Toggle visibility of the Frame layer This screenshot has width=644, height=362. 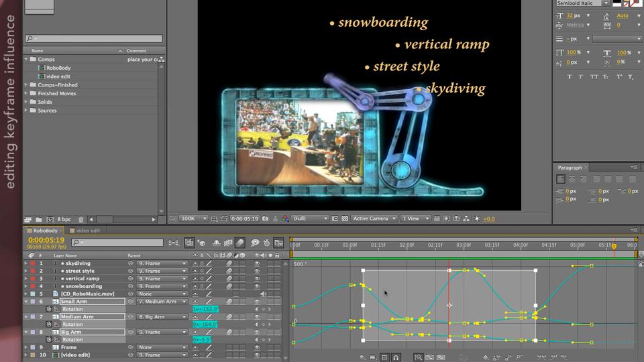(257, 348)
